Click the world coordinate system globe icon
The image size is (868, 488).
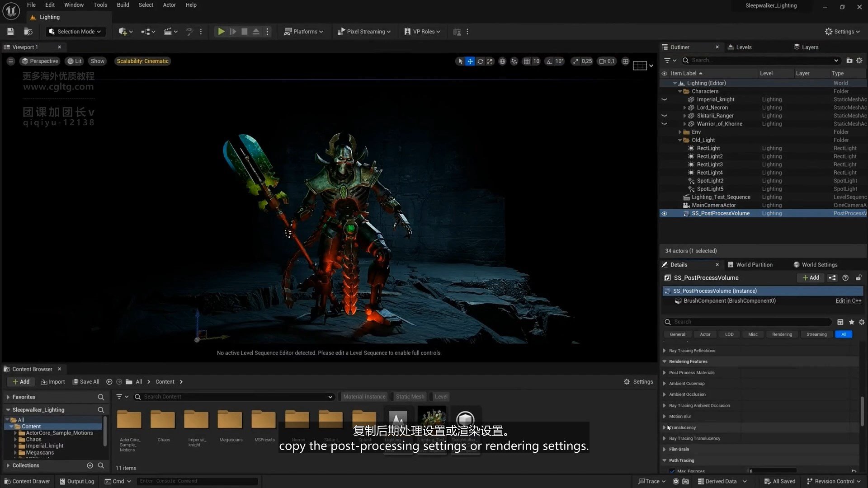pos(502,61)
